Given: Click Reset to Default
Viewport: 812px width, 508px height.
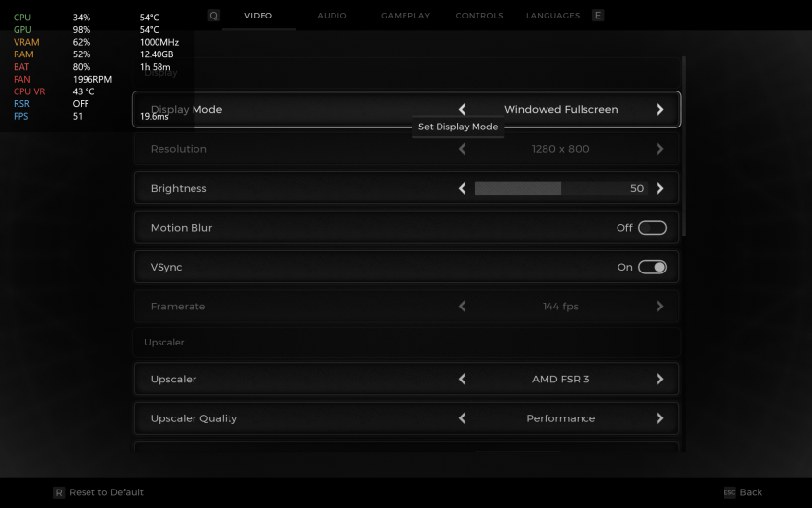Looking at the screenshot, I should pos(106,492).
